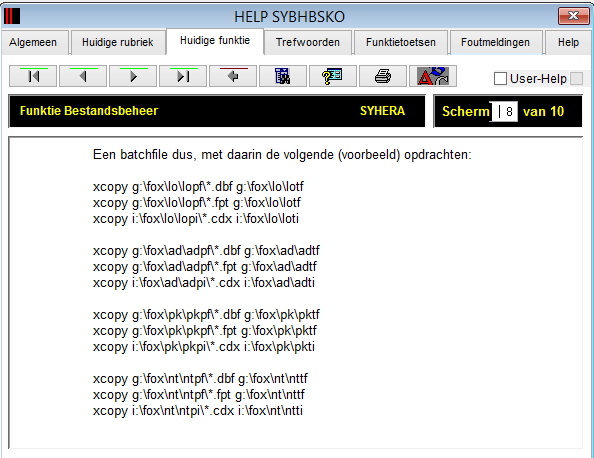Click the Scherm number input field
The width and height of the screenshot is (594, 458).
pos(504,111)
